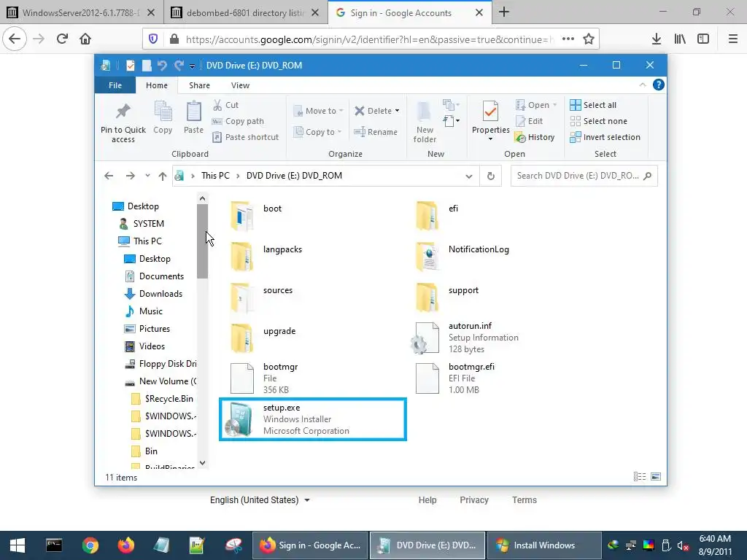Open Firefox page actions ellipsis menu
The width and height of the screenshot is (747, 560).
pos(568,39)
